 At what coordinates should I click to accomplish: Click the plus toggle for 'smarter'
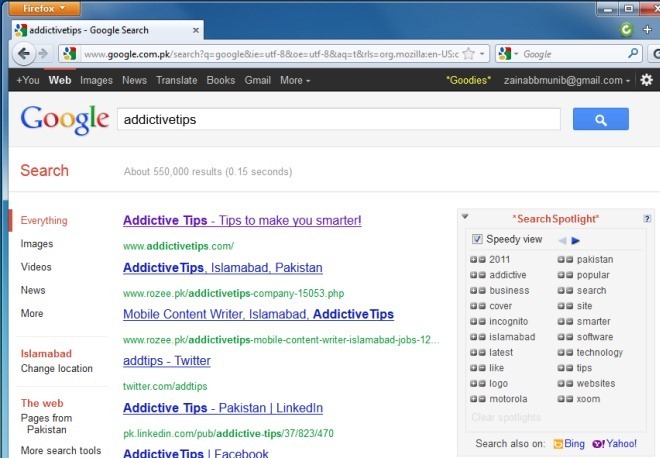pos(561,321)
